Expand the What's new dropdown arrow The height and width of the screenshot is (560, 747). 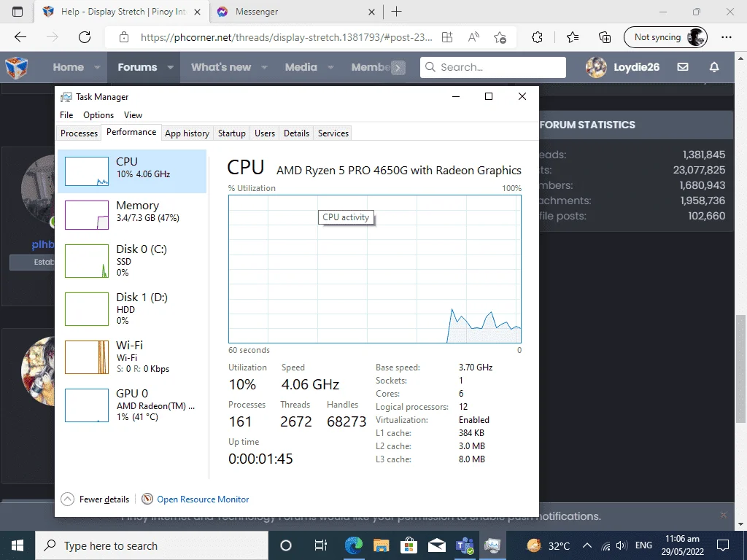click(264, 67)
